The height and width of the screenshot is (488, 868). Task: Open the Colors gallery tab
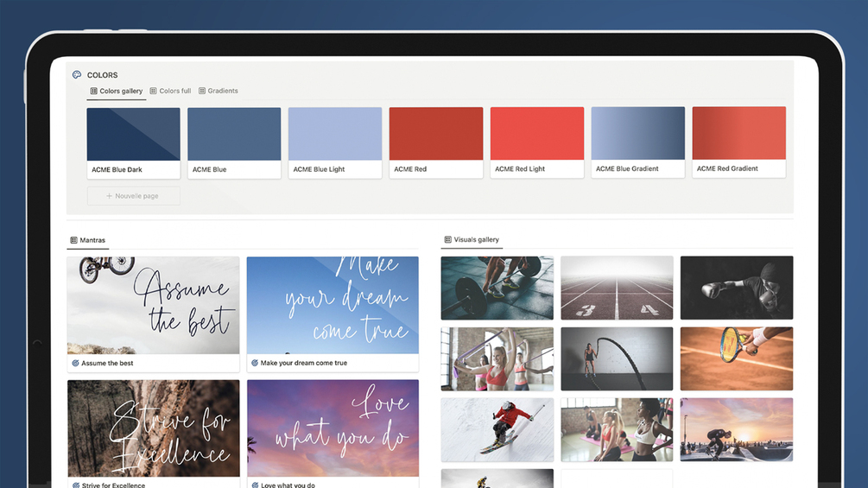(x=117, y=91)
